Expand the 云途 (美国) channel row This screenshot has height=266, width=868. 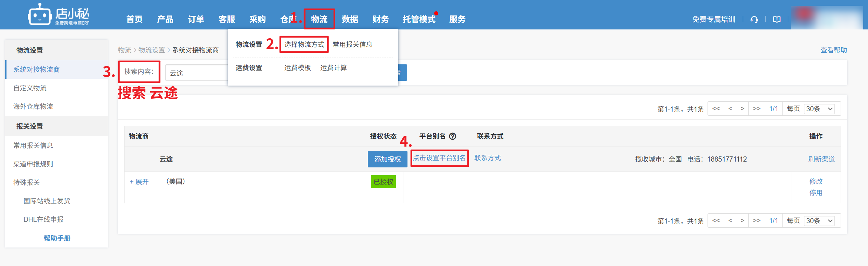tap(139, 182)
